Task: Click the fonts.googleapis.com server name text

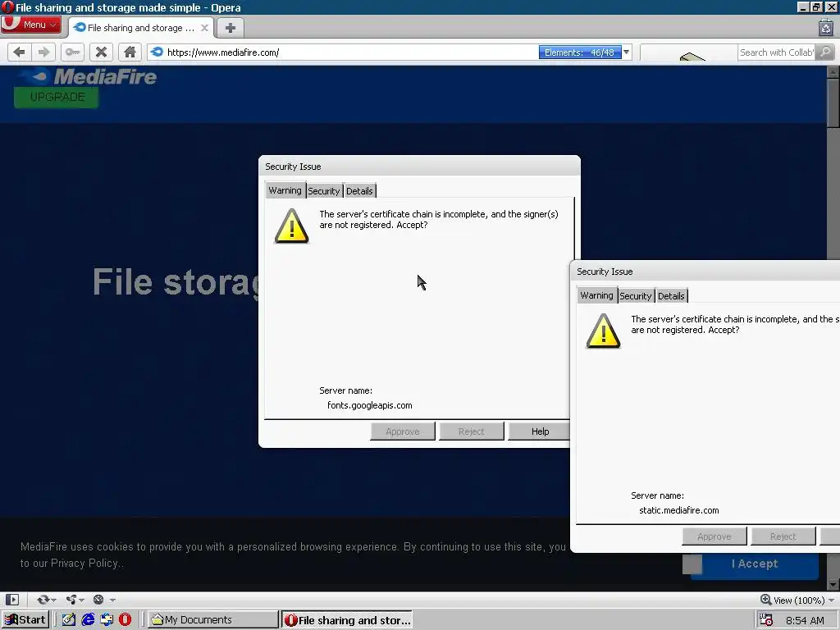Action: coord(370,405)
